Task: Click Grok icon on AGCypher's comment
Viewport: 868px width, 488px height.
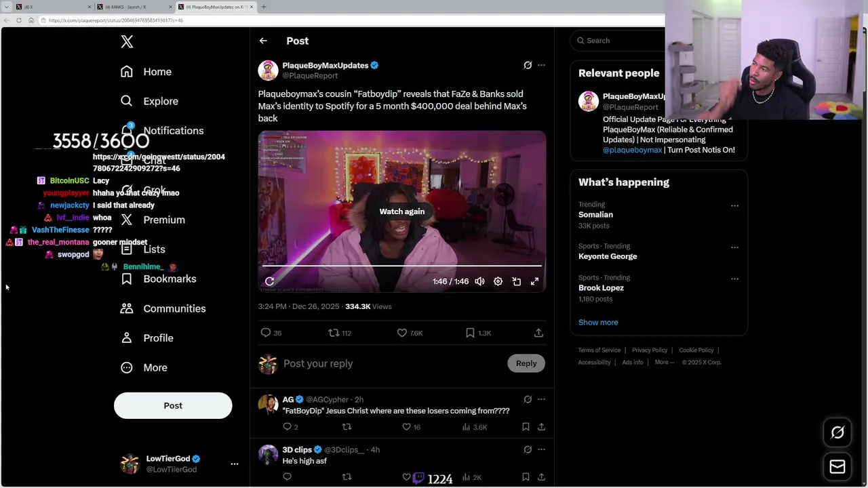Action: pyautogui.click(x=528, y=399)
